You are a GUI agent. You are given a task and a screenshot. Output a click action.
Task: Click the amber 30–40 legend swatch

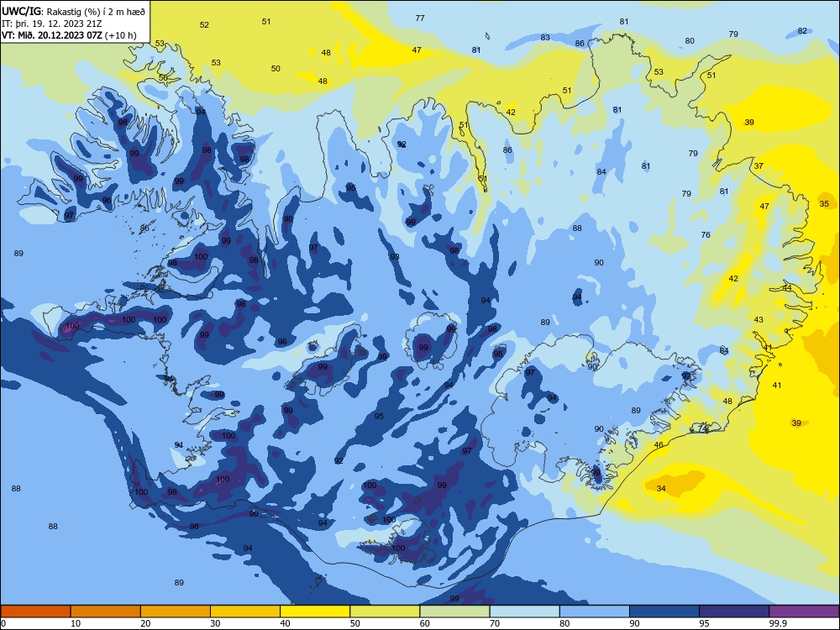[x=245, y=612]
